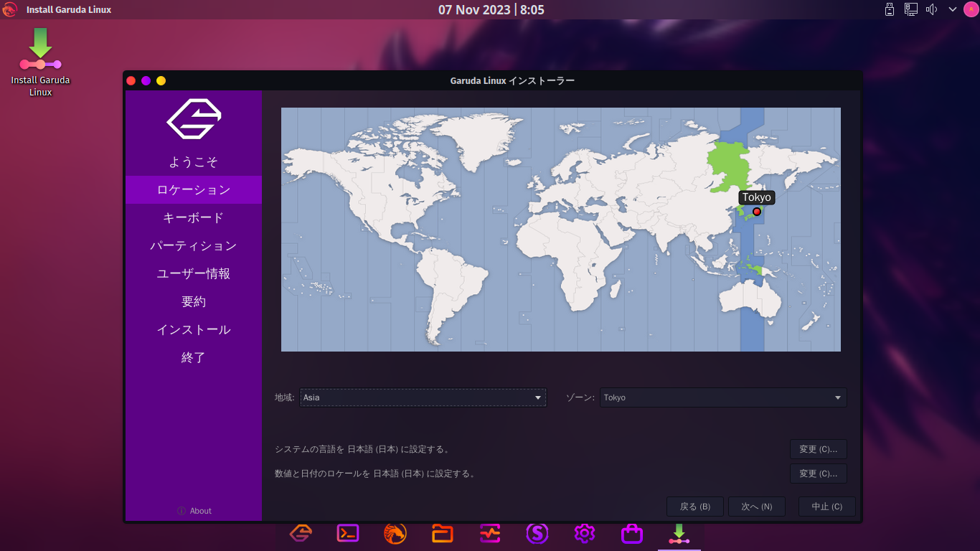This screenshot has height=551, width=980.
Task: Open the 地域 Asia region dropdown
Action: tap(423, 397)
